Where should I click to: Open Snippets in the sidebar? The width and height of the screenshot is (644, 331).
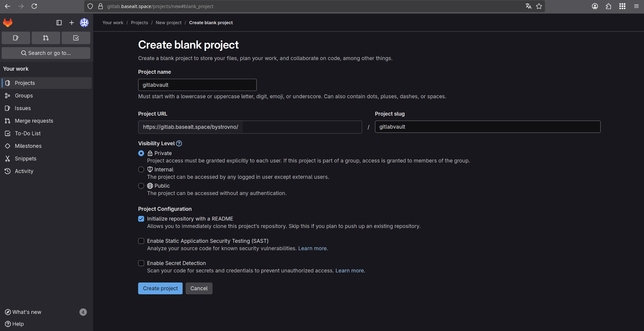coord(46,159)
